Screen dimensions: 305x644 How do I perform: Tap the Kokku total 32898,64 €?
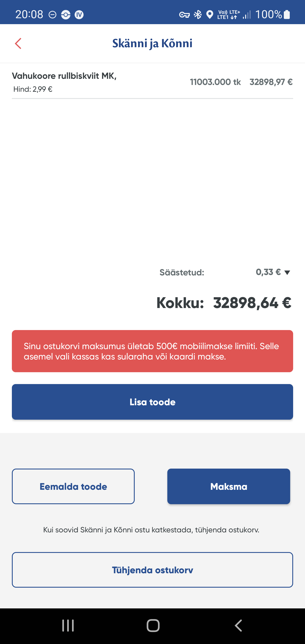252,303
